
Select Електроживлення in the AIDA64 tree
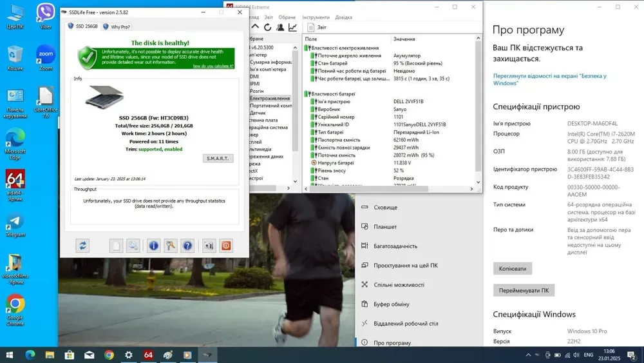[269, 99]
